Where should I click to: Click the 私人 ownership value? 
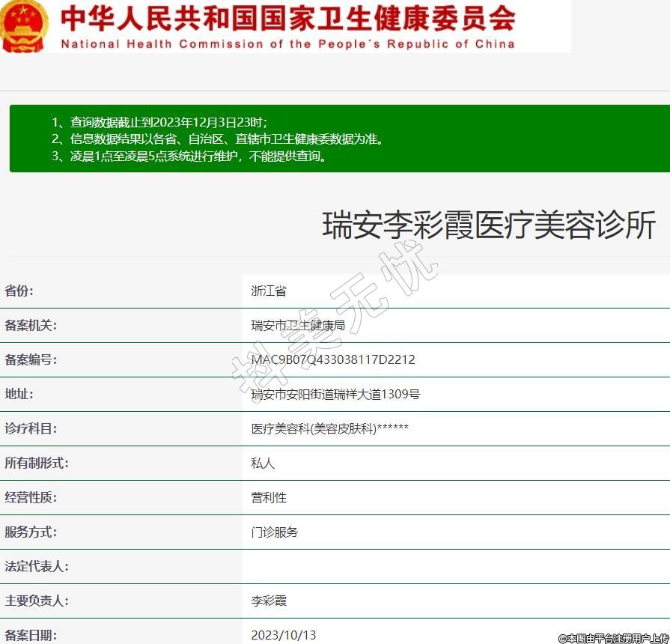263,464
